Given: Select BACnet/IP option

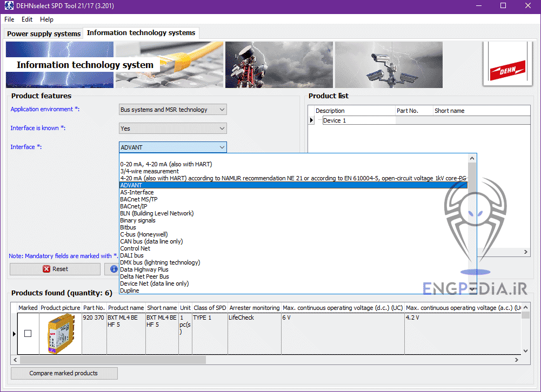Looking at the screenshot, I should click(x=293, y=206).
